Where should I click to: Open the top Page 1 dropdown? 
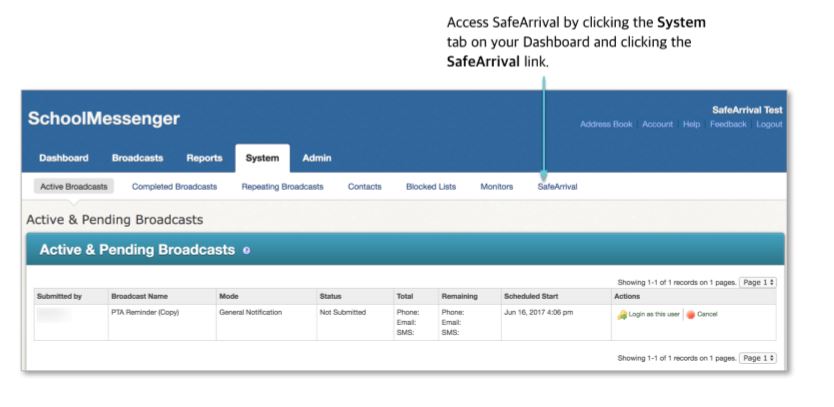coord(758,283)
